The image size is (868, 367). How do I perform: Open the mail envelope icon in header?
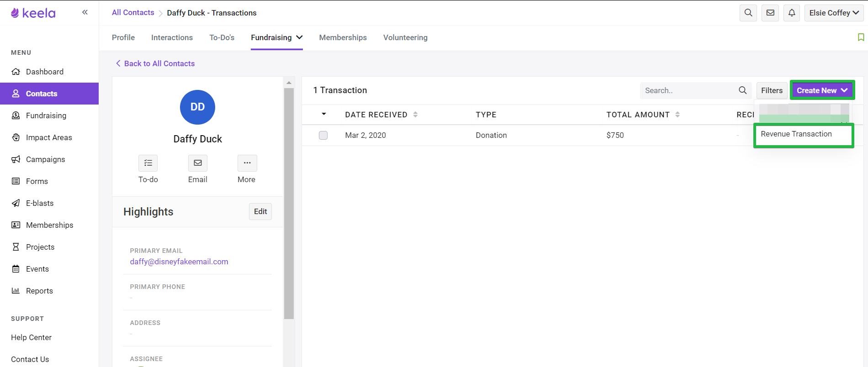coord(770,13)
